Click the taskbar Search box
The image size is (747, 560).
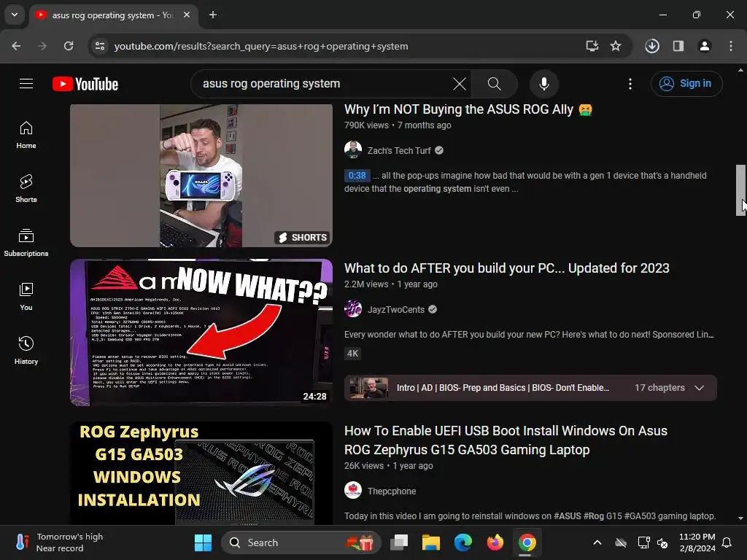[301, 542]
